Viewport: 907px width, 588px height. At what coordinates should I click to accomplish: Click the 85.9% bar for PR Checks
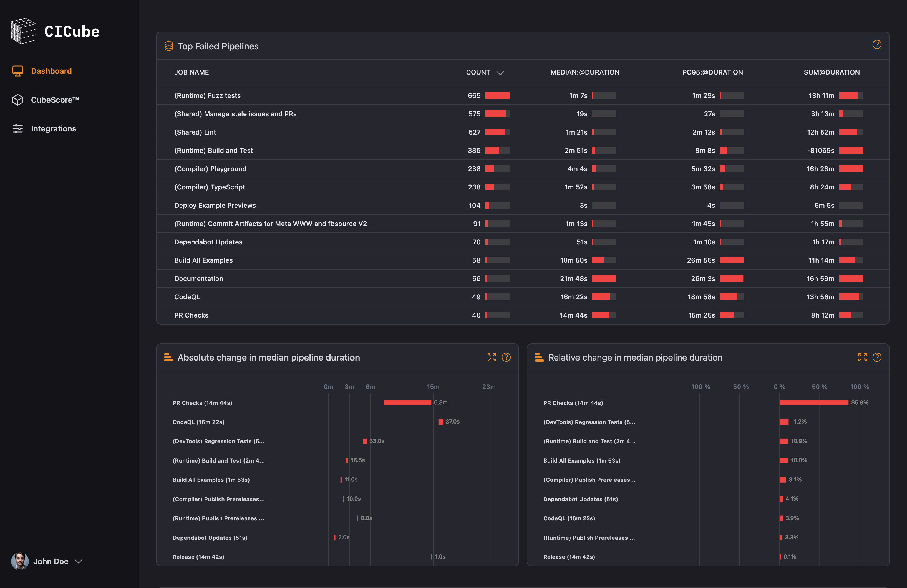click(814, 402)
